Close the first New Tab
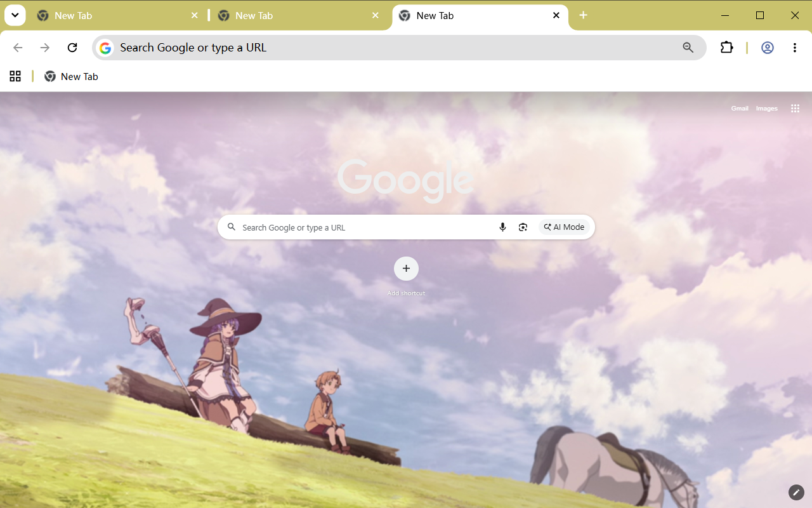The image size is (812, 508). pos(195,15)
